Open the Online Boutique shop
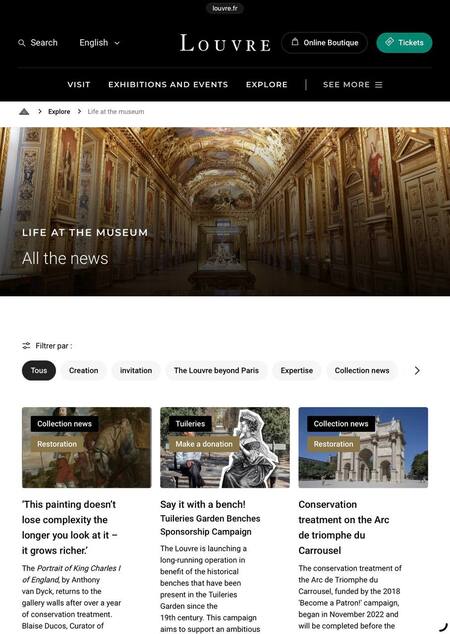Viewport: 450px width, 634px height. [324, 43]
